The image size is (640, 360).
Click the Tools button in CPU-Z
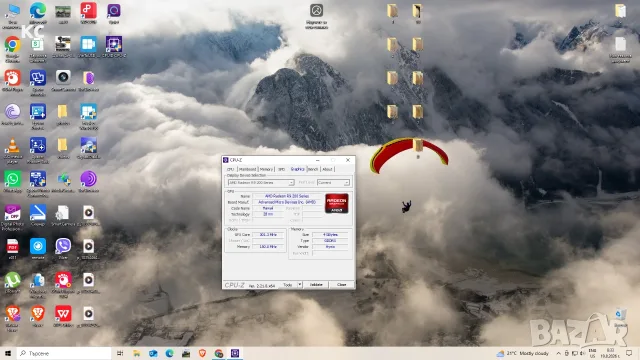point(288,284)
